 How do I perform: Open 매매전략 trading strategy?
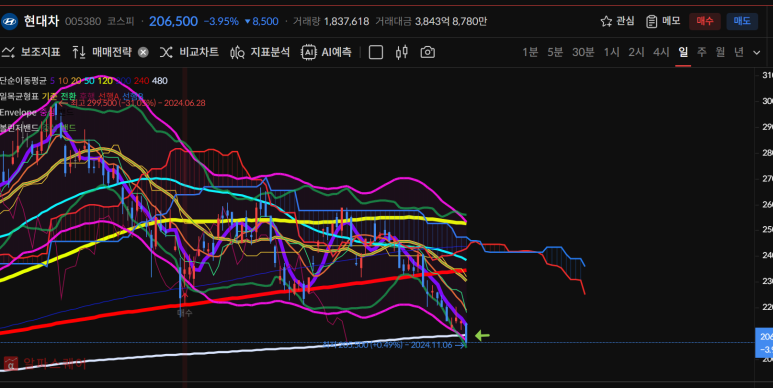click(x=102, y=52)
